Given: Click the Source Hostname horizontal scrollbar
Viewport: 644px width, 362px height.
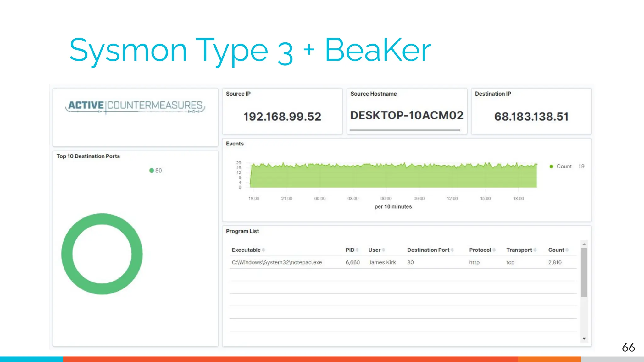Looking at the screenshot, I should click(x=405, y=130).
